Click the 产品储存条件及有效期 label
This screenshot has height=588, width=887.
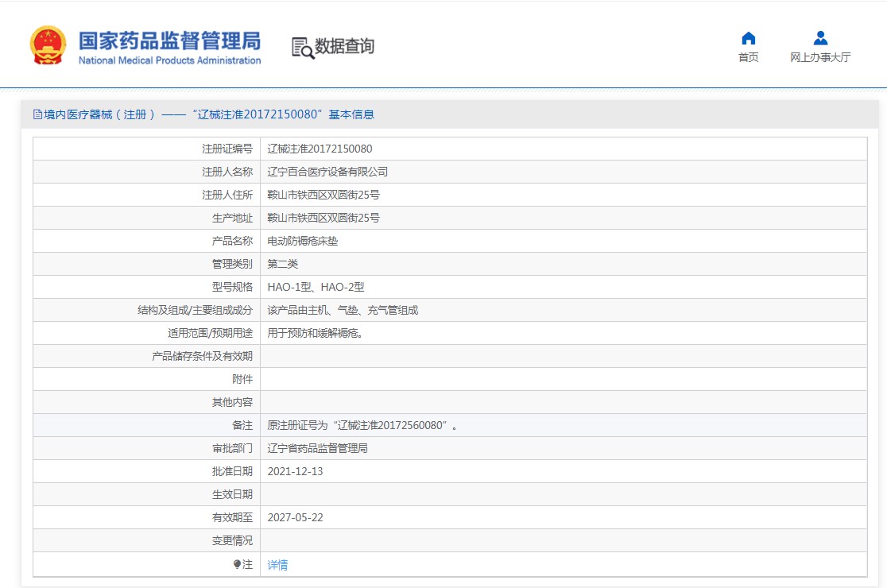click(x=202, y=357)
